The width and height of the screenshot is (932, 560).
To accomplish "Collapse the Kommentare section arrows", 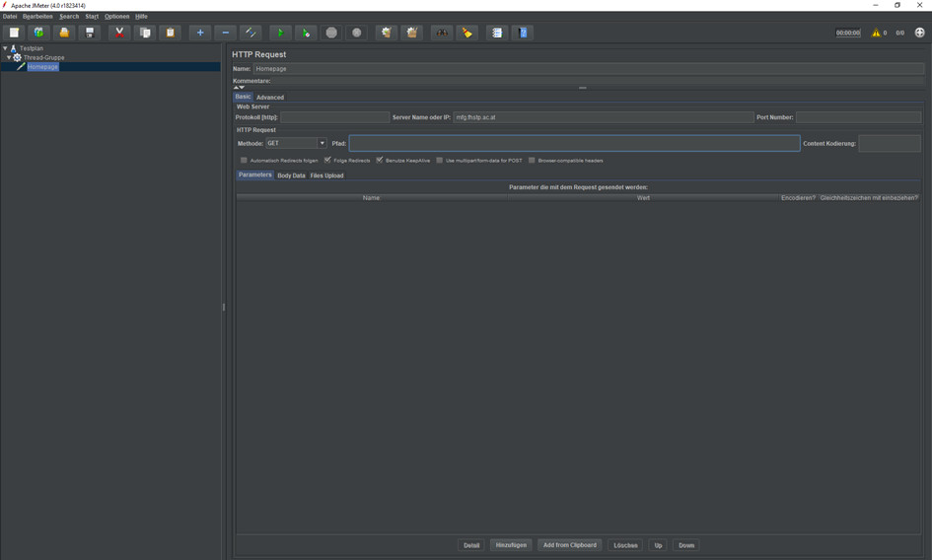I will click(239, 88).
